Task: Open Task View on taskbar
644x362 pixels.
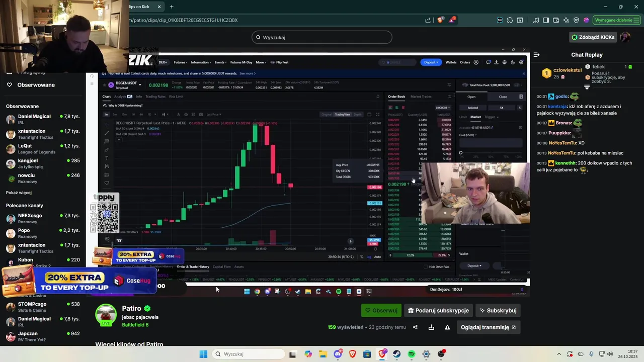Action: point(293,354)
